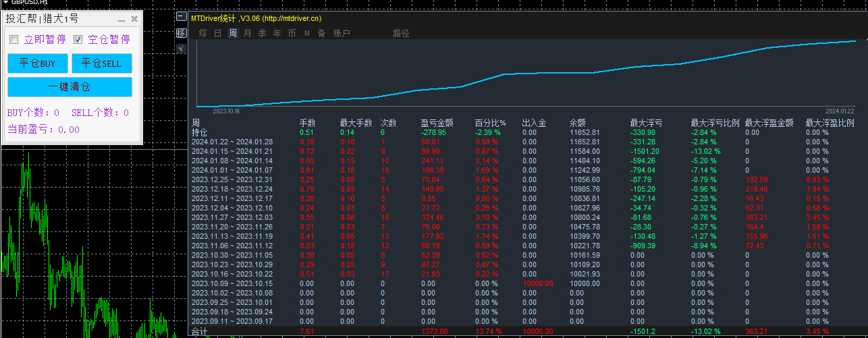Switch to the 年 yearly tab
Viewport: 868px width, 338px height.
[277, 33]
